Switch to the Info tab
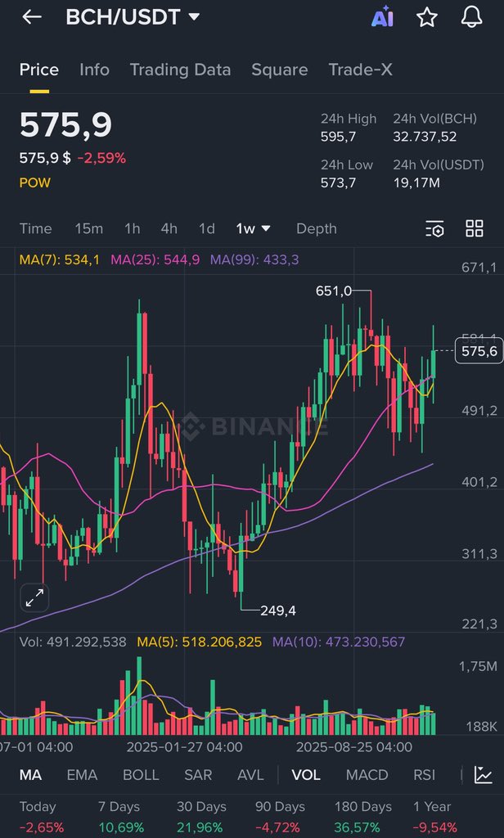The image size is (504, 838). click(95, 70)
